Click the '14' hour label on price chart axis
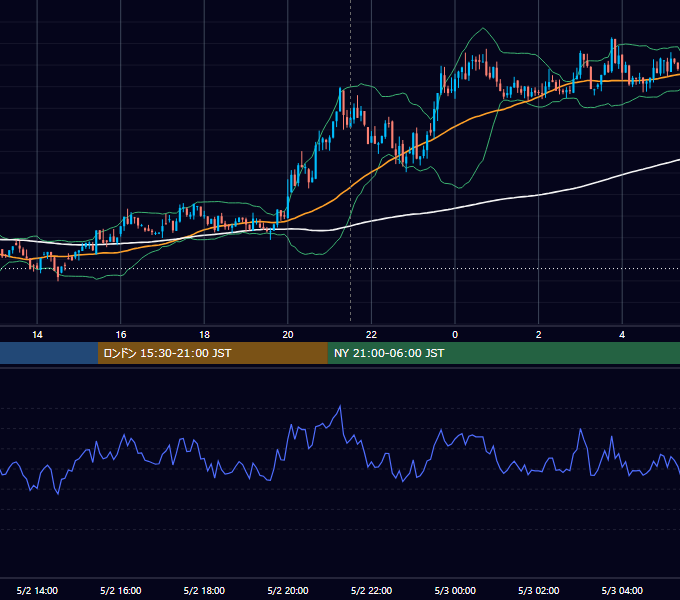Viewport: 680px width, 600px height. pos(37,335)
